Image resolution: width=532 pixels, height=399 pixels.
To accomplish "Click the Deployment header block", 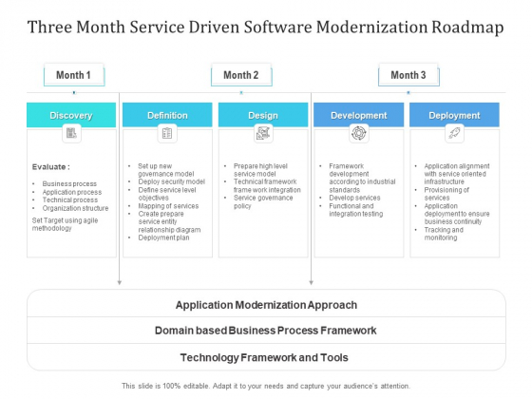I will coord(454,115).
